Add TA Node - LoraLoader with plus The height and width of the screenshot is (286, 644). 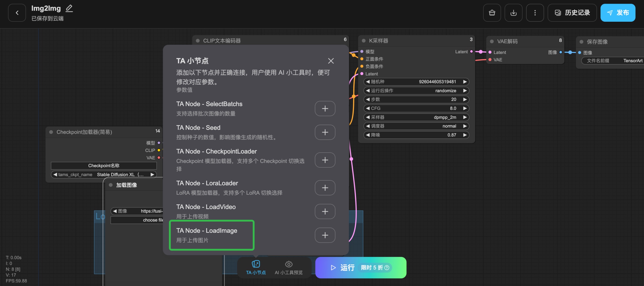tap(325, 188)
